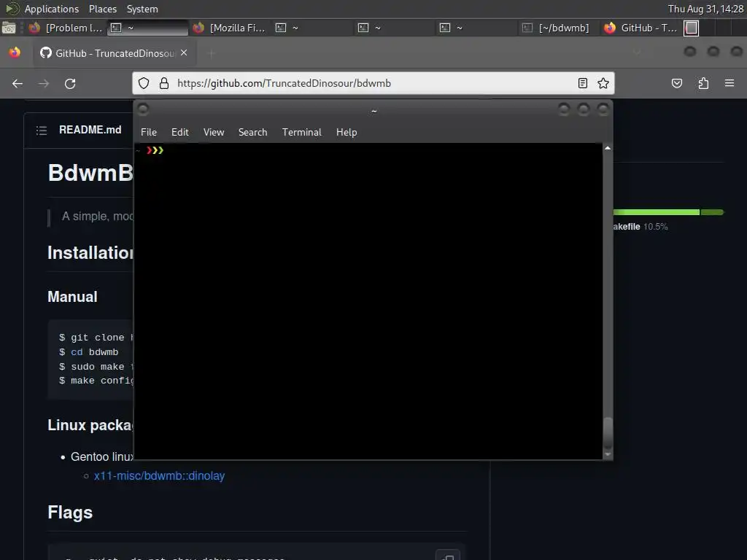Click the URL address bar

(x=373, y=83)
